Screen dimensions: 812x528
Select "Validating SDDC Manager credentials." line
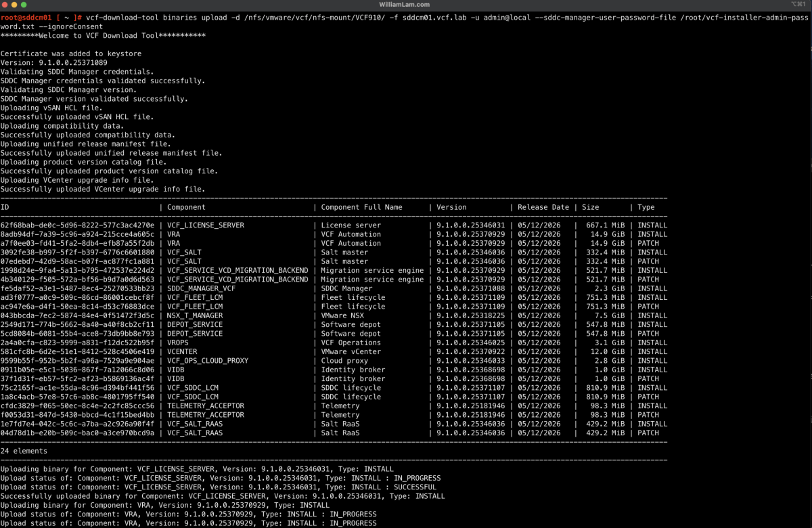pos(77,71)
